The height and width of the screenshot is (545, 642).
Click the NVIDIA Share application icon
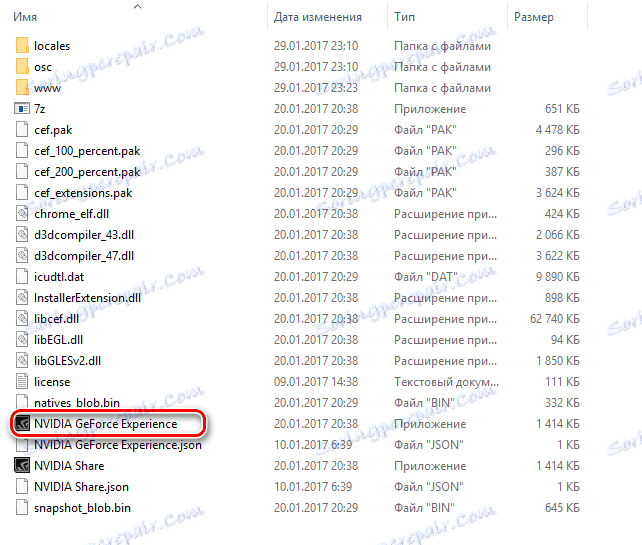coord(22,466)
